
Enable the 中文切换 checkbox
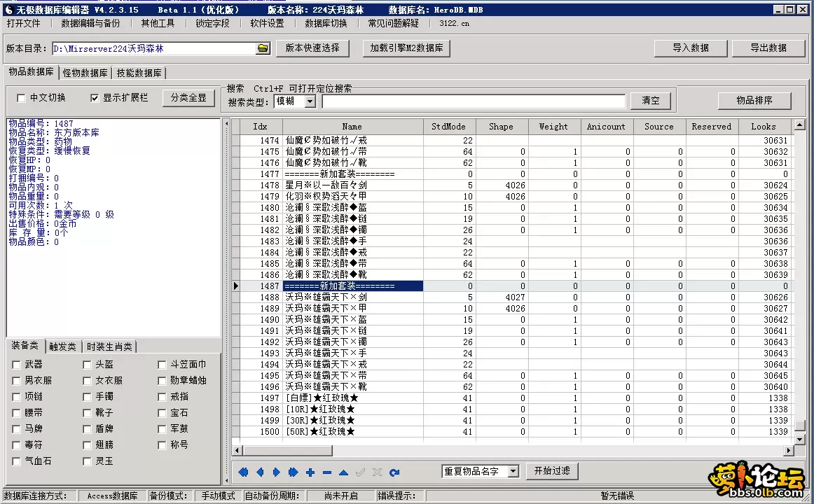tap(21, 98)
